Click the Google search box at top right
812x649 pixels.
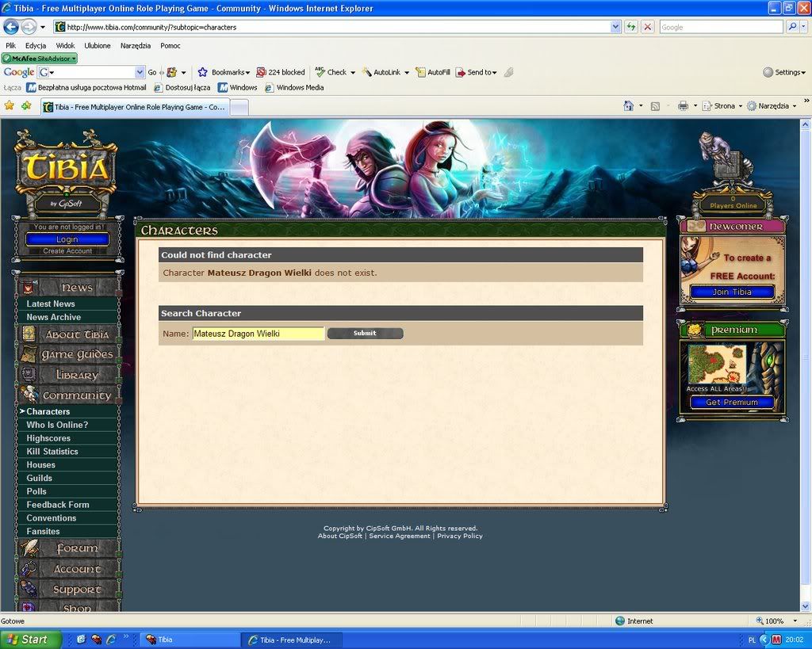[x=721, y=27]
